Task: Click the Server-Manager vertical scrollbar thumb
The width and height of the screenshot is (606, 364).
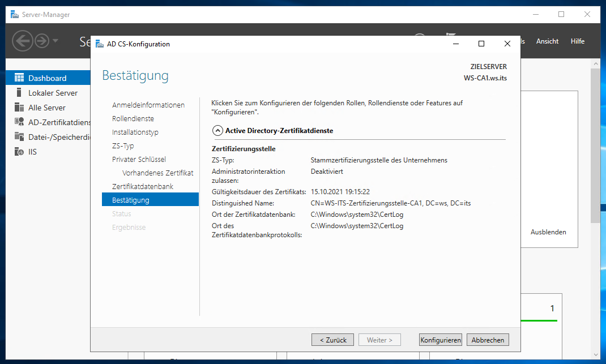Action: coord(595,145)
